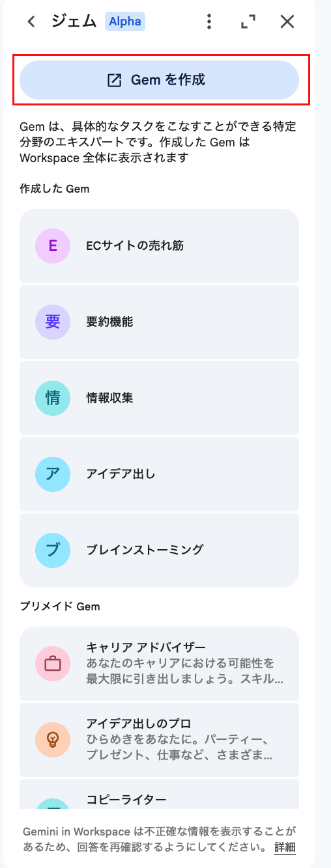This screenshot has width=331, height=868.
Task: Click the pink briefcase career icon
Action: click(53, 664)
